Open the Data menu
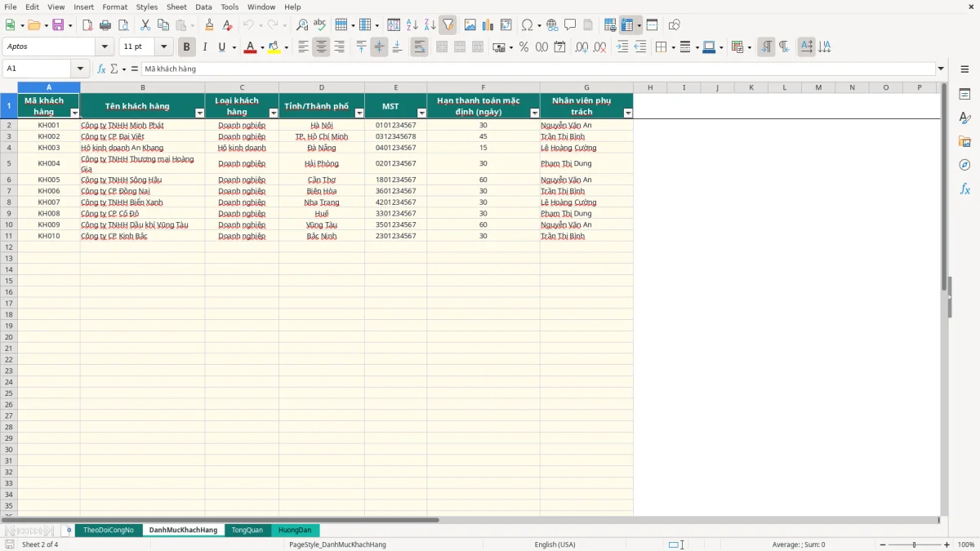The width and height of the screenshot is (980, 551). point(203,7)
